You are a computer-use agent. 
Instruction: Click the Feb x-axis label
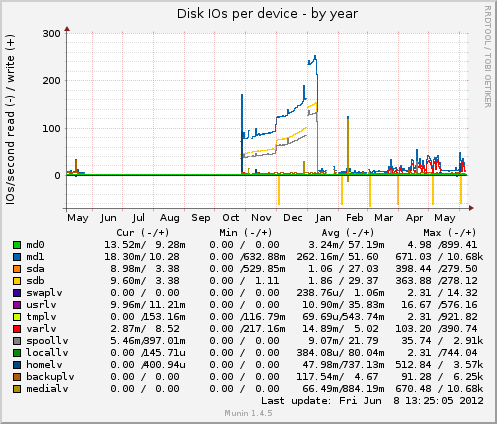tap(355, 218)
